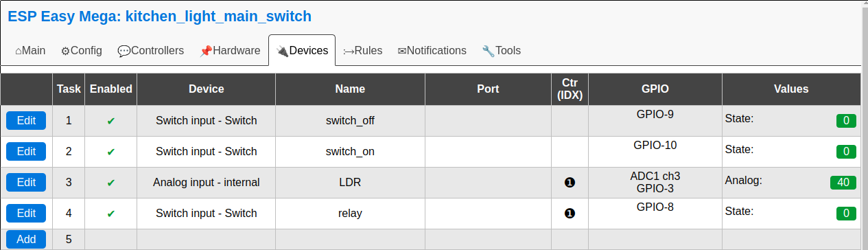
Task: Click the enabled checkmark for LDR task
Action: tap(111, 183)
